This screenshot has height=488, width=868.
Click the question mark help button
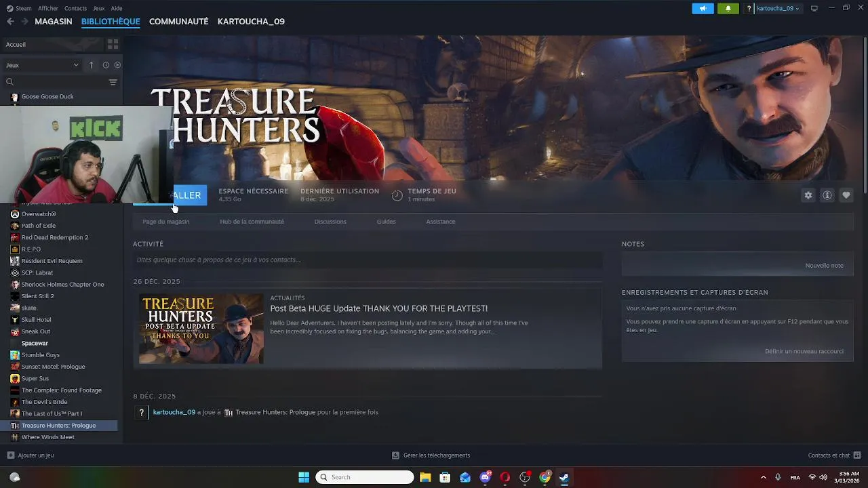[x=749, y=8]
